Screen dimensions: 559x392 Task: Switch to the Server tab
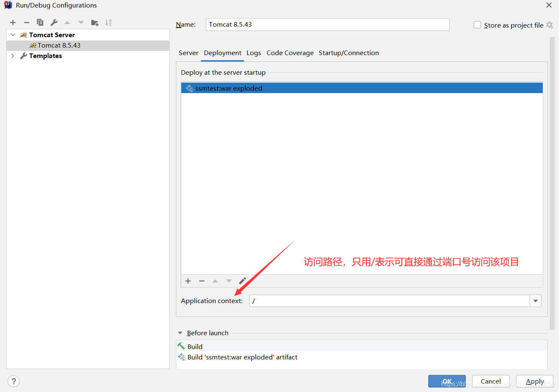click(188, 53)
